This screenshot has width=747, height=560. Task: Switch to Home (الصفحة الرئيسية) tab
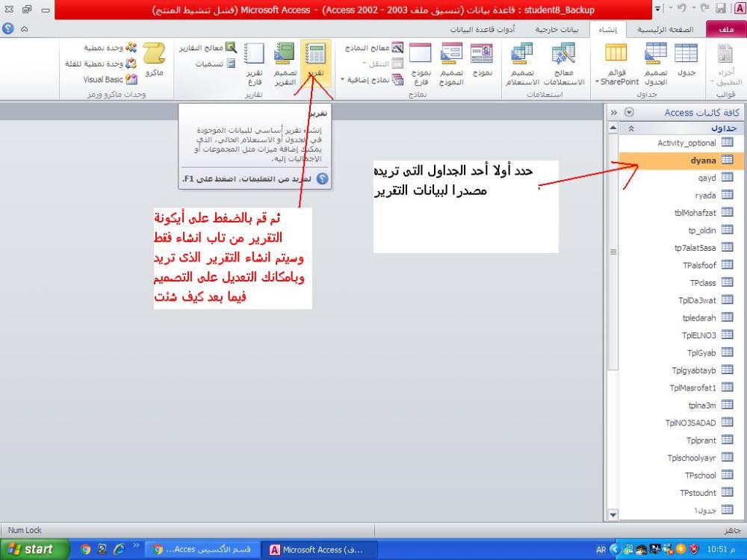(665, 30)
